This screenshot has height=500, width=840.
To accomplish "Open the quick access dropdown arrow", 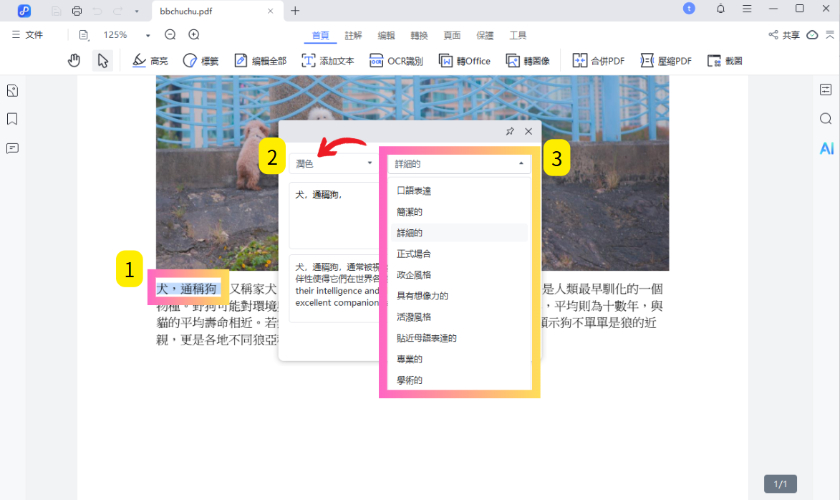I will click(x=137, y=11).
